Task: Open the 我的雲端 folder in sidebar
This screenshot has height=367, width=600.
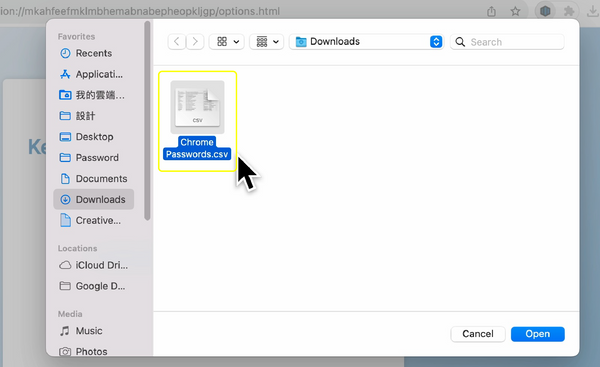Action: 94,95
